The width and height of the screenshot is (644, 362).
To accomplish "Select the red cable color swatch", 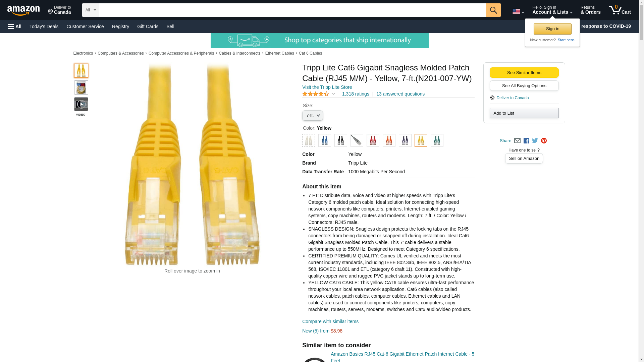I will 373,140.
